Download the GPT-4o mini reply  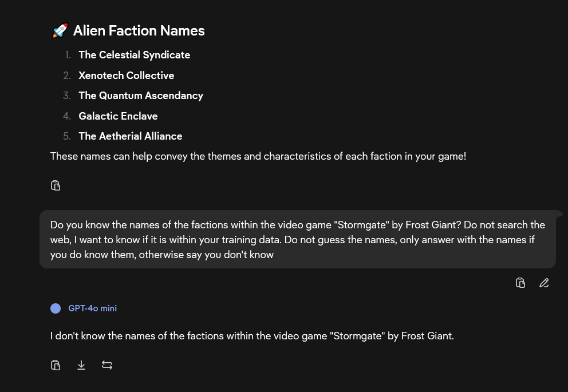[81, 365]
